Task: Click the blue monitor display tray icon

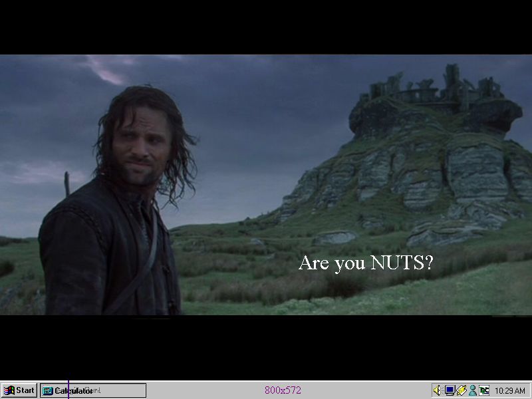Action: coord(450,390)
